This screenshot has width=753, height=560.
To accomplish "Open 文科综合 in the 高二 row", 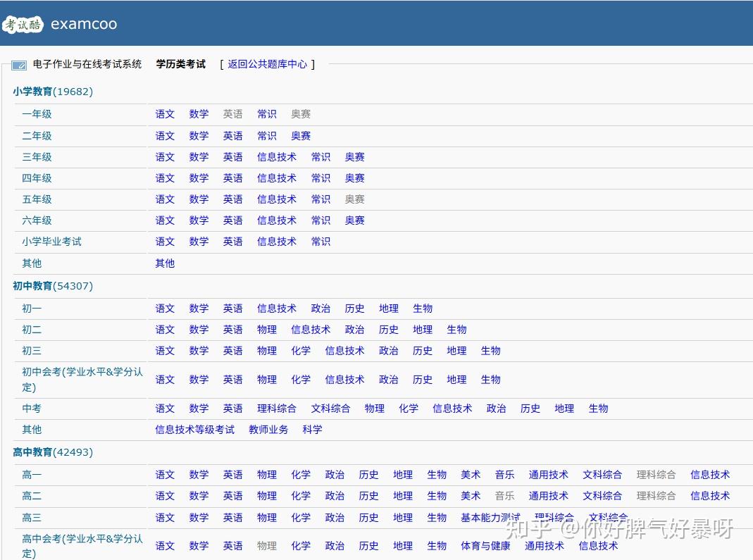I will tap(602, 496).
